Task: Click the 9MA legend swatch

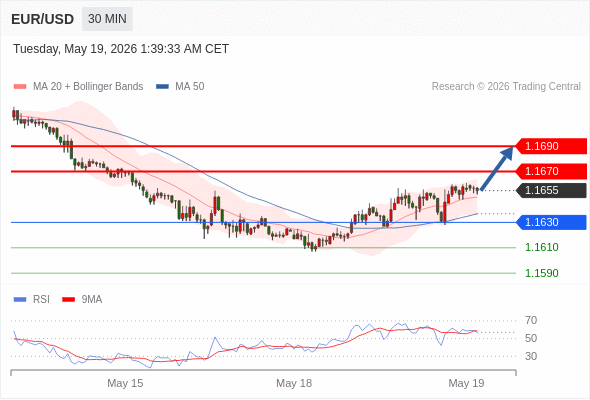Action: click(x=68, y=300)
